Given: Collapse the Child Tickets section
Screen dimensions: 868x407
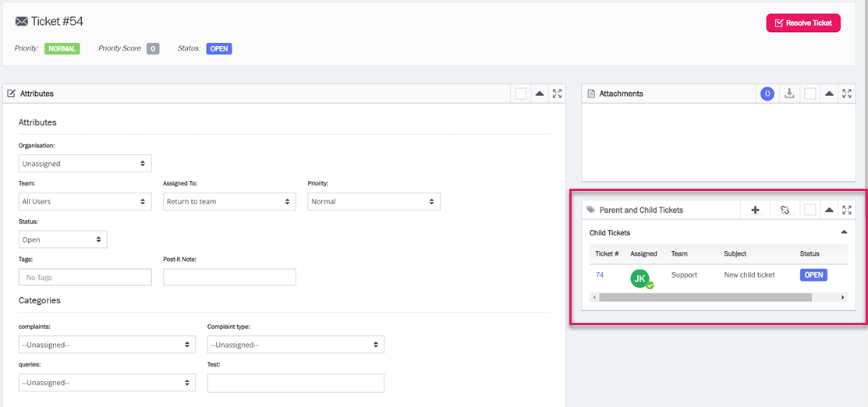Looking at the screenshot, I should (844, 232).
